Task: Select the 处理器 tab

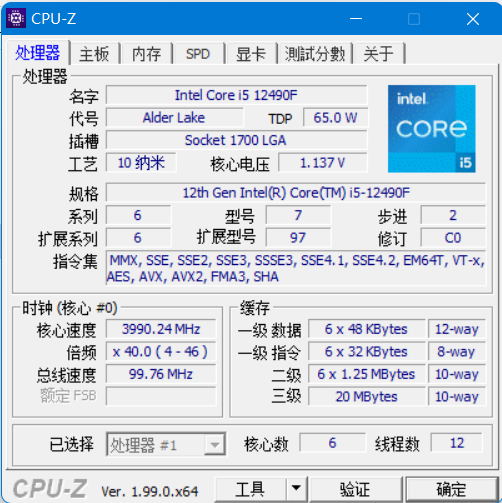Action: (38, 52)
